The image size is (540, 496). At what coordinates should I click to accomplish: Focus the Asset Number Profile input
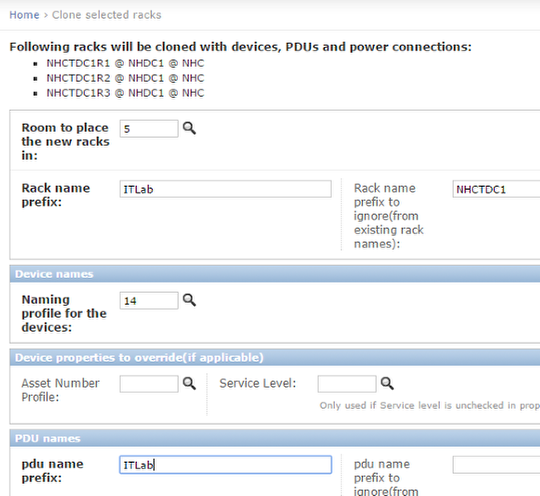[x=149, y=384]
